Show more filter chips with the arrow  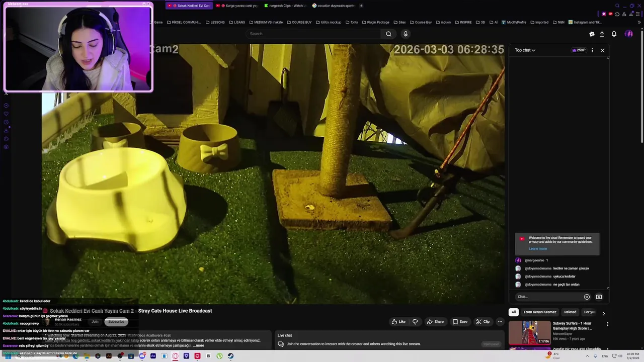[604, 313]
